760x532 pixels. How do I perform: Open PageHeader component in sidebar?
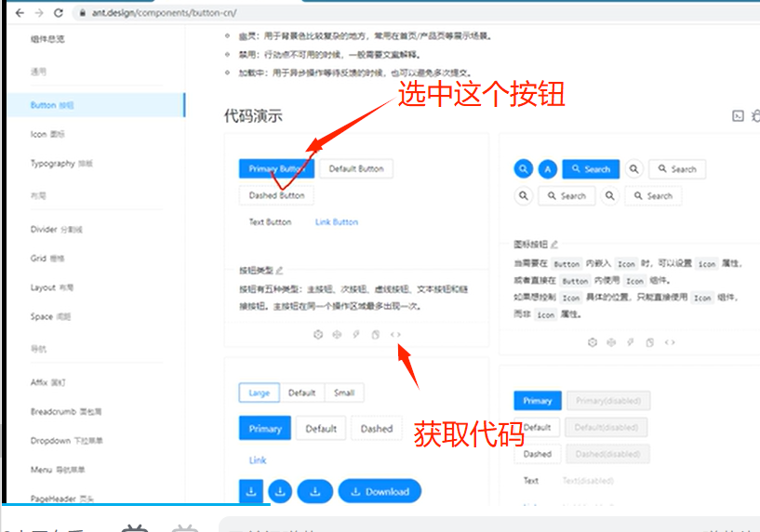pyautogui.click(x=62, y=499)
